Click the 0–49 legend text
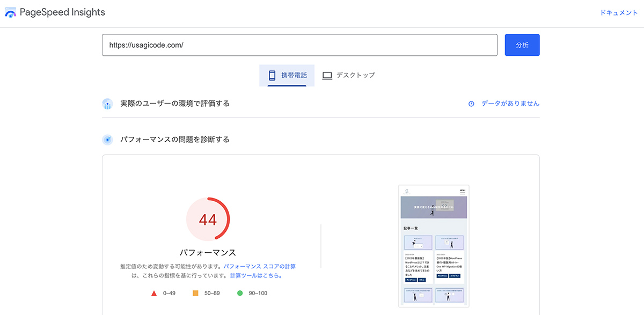The width and height of the screenshot is (644, 315). [x=169, y=293]
